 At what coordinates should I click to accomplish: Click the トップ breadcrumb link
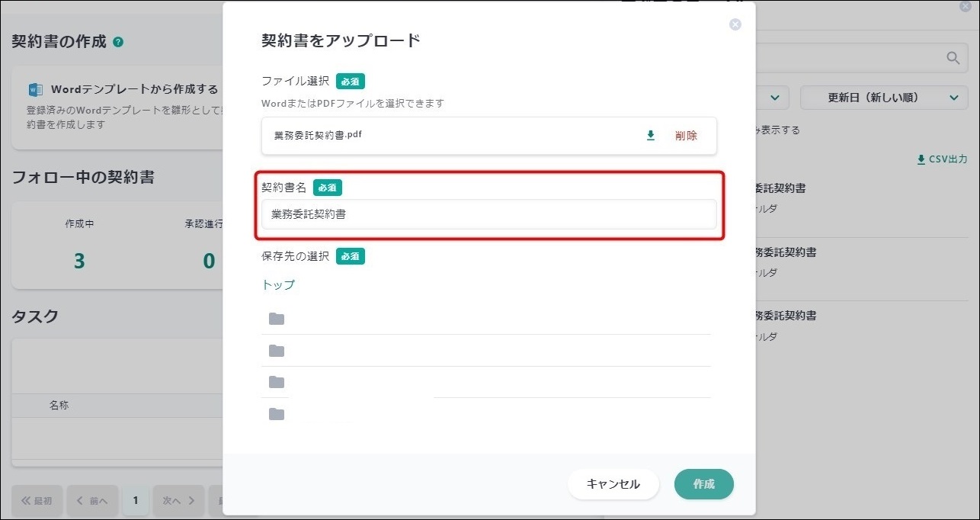[x=278, y=284]
